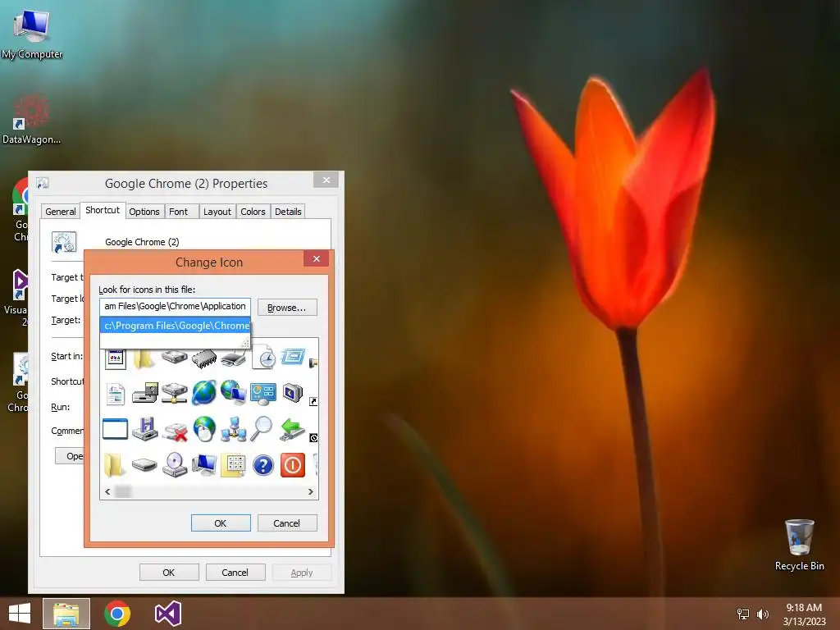
Task: Open the Colors tab
Action: 253,212
